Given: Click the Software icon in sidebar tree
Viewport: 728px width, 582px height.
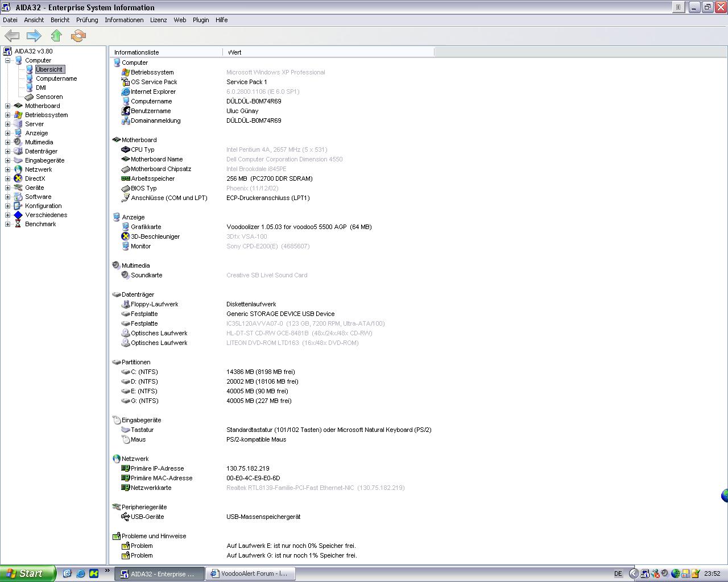Looking at the screenshot, I should tap(18, 197).
